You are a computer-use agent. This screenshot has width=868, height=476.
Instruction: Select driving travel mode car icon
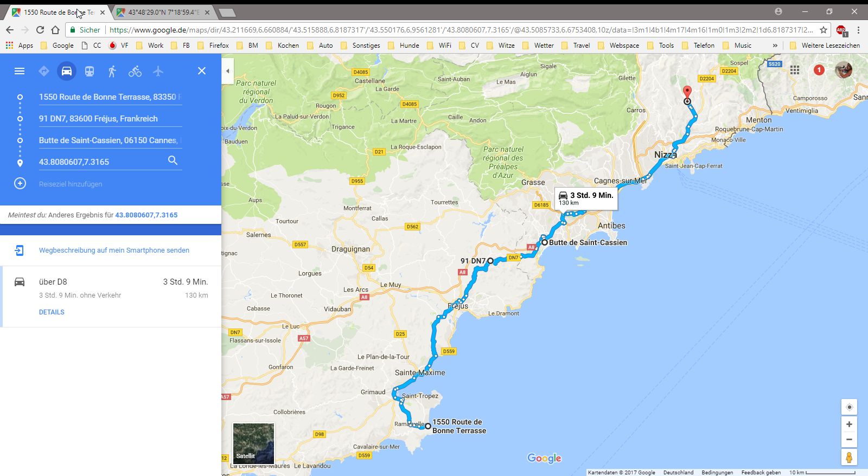67,71
